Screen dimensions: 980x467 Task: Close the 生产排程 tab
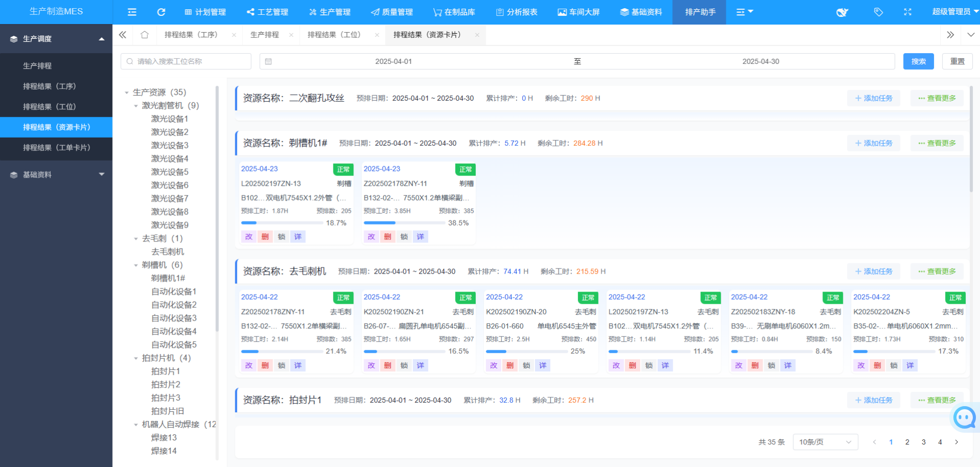tap(291, 35)
